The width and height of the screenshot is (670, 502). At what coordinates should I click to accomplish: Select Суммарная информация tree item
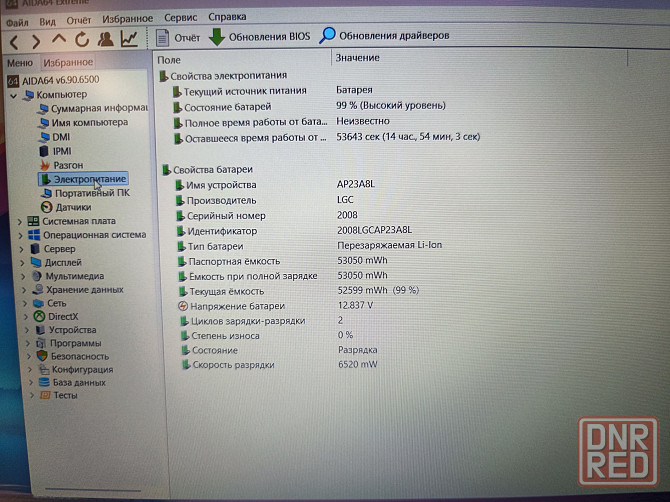(x=93, y=109)
